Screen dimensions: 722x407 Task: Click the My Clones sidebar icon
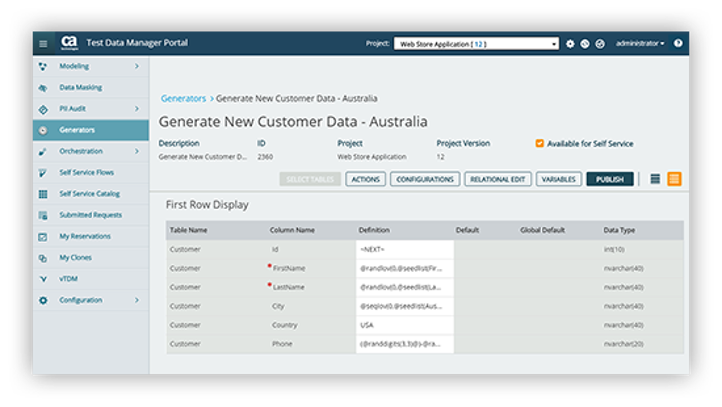pyautogui.click(x=43, y=258)
